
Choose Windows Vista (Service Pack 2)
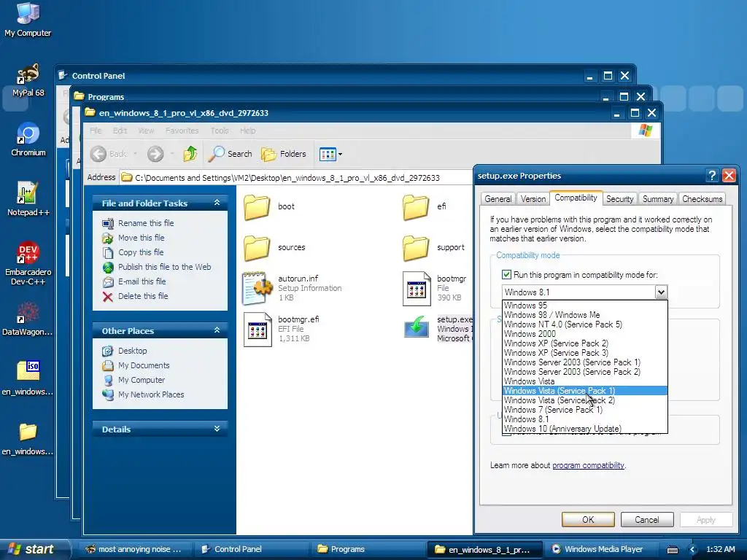(x=585, y=400)
